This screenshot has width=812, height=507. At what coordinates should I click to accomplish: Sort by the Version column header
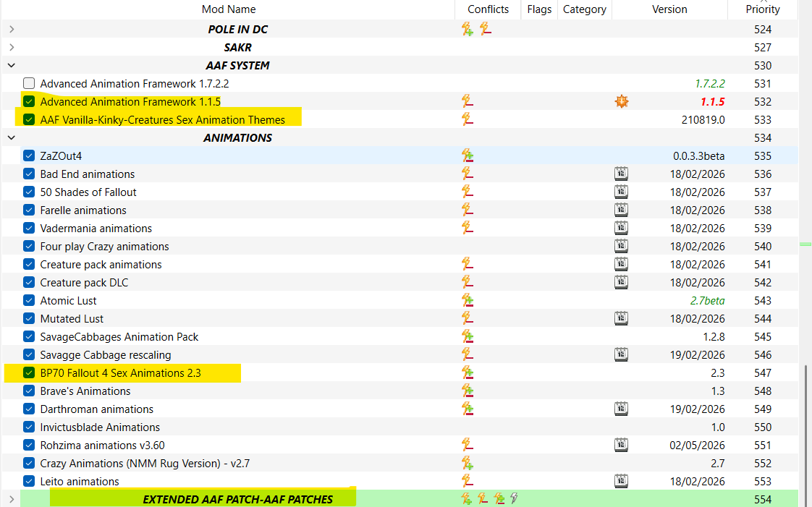click(x=669, y=9)
